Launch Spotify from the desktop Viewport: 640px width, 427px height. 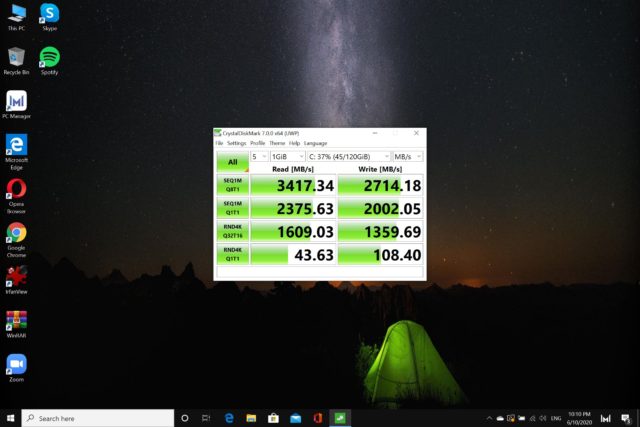click(x=49, y=61)
